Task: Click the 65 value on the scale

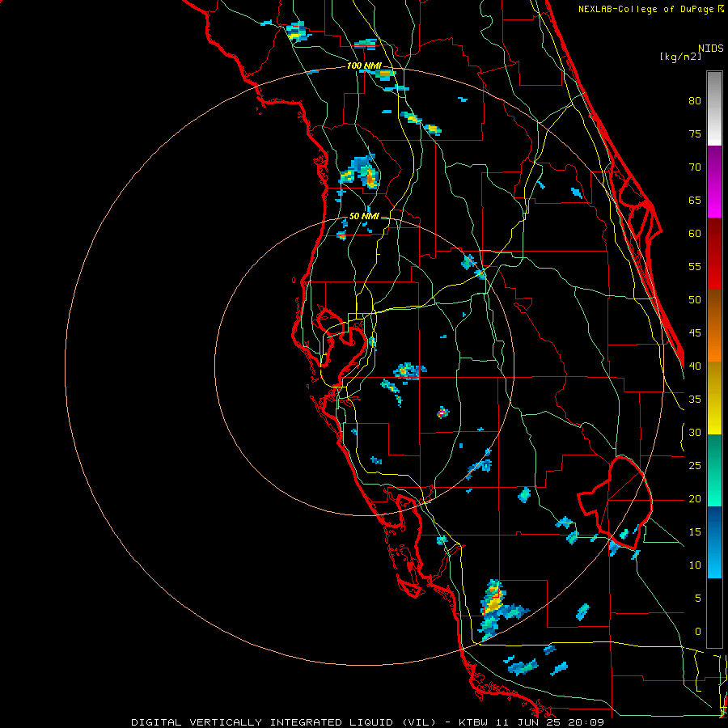Action: [695, 200]
